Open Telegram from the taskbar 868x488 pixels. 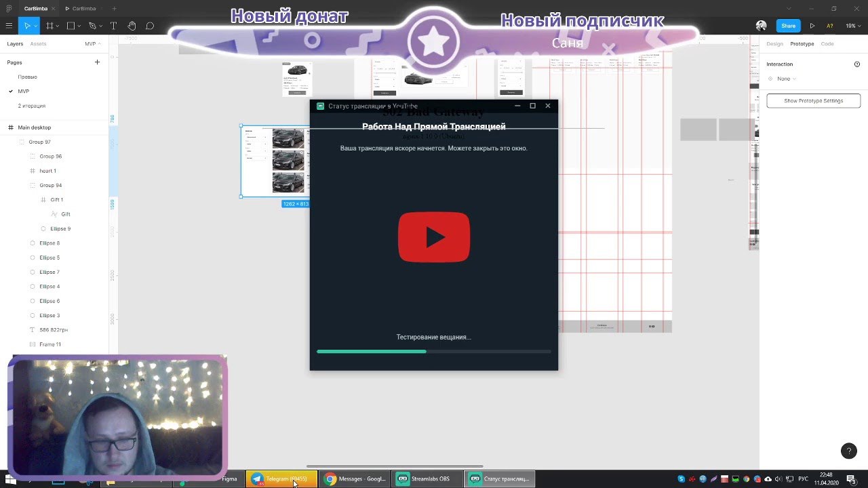(281, 479)
